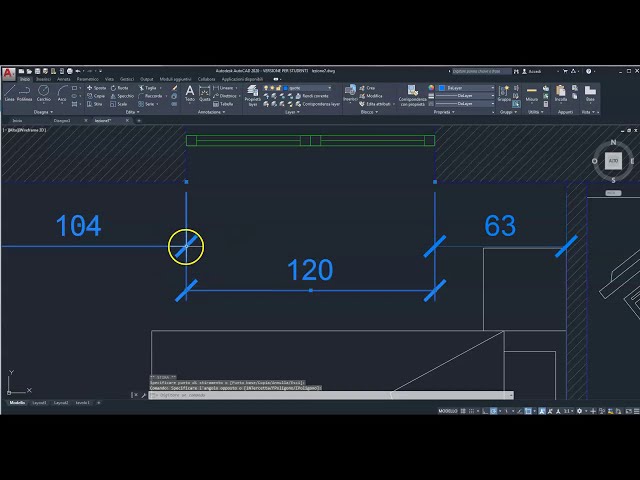This screenshot has height=480, width=640.
Task: Click Corrispondenza con proprietà button
Action: coord(413,94)
